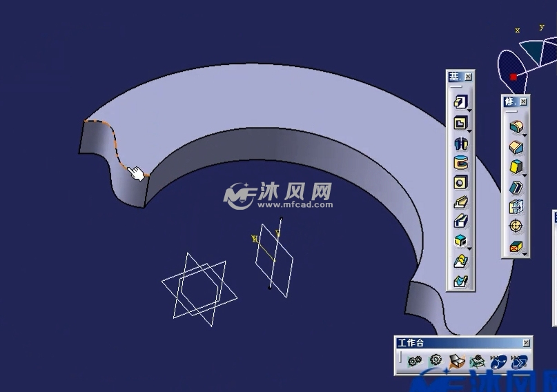Select the Hole tool
The image size is (557, 392).
point(460,182)
